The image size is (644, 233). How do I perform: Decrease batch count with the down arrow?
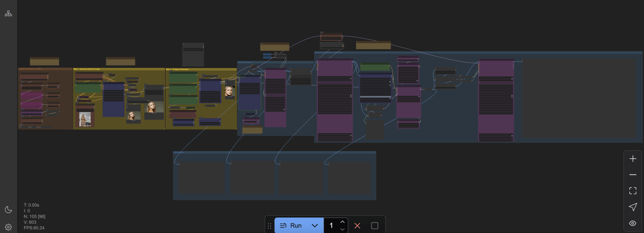point(342,229)
